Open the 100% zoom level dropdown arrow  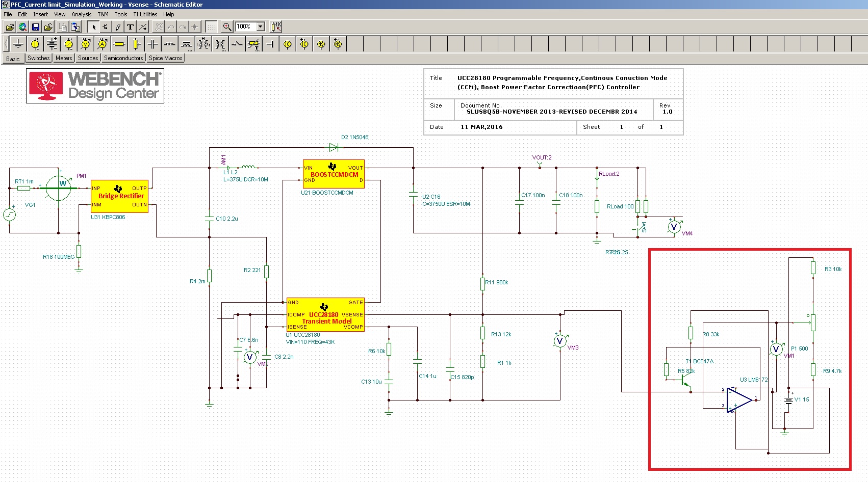point(261,26)
